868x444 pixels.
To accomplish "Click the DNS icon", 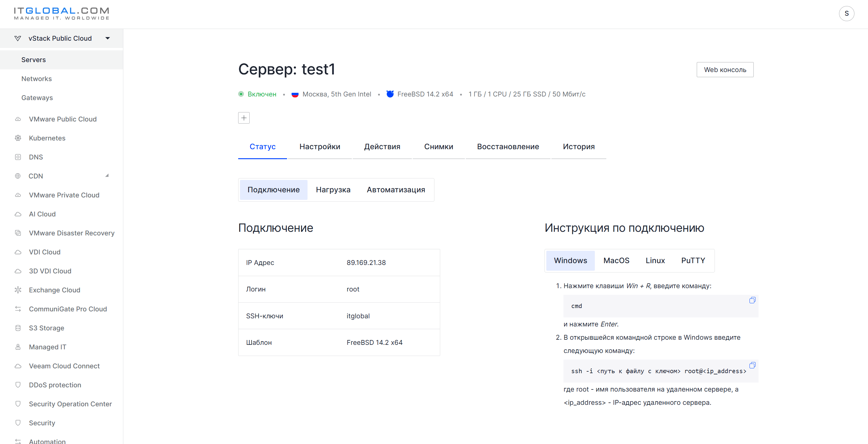I will tap(18, 157).
